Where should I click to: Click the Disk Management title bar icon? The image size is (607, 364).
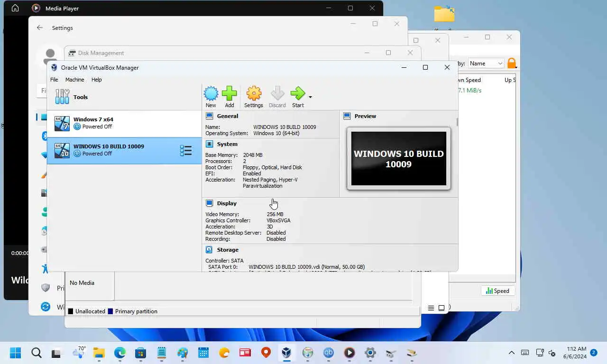(x=72, y=53)
